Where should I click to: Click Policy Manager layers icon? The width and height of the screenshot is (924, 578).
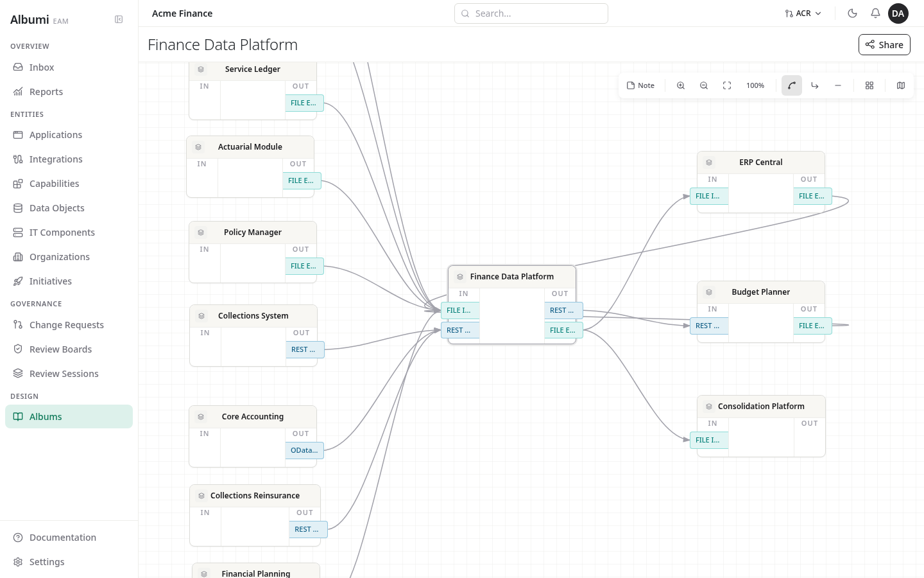click(x=201, y=232)
